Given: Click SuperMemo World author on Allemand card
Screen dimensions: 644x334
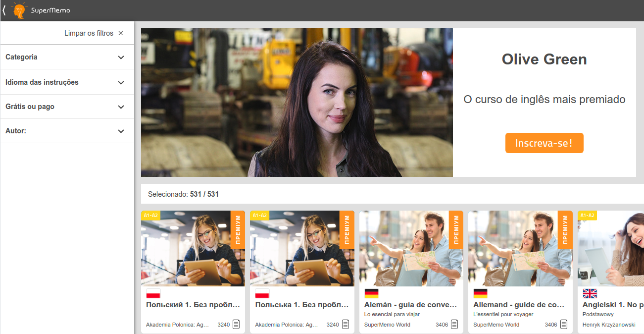Looking at the screenshot, I should pyautogui.click(x=496, y=325).
